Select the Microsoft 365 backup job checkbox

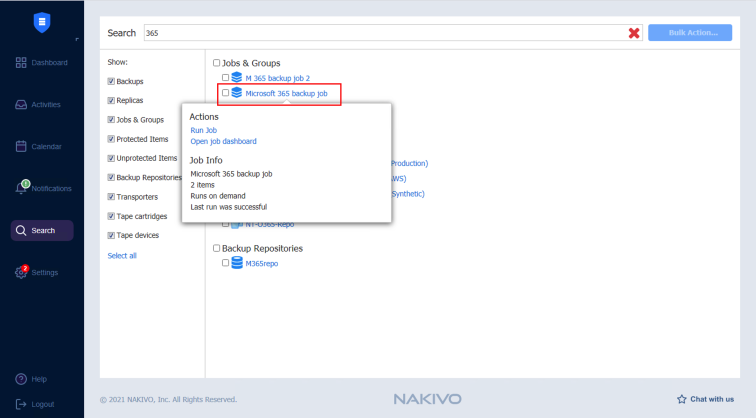click(226, 93)
